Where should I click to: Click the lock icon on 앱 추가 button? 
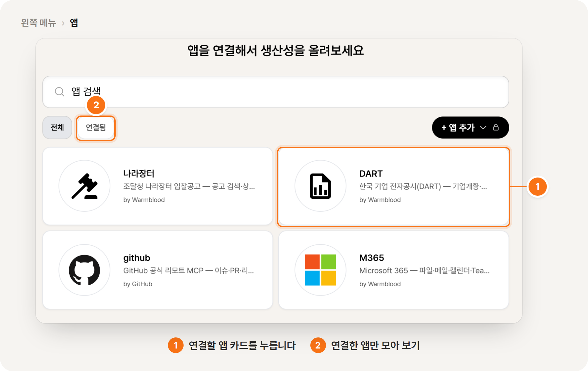[496, 127]
